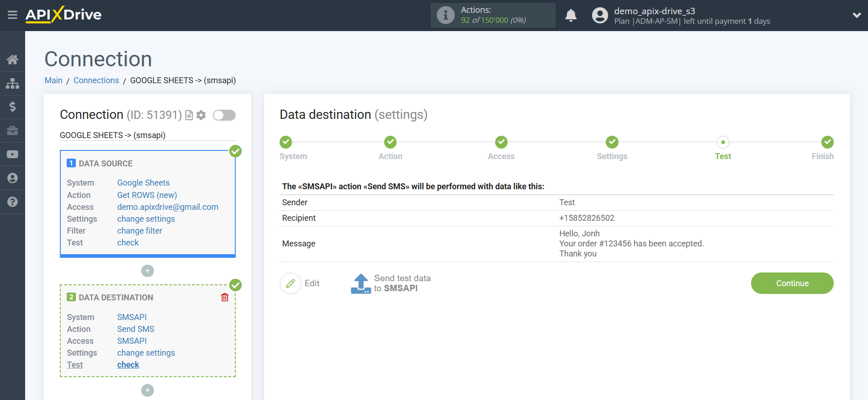Screen dimensions: 868x400
Task: Click the DATA SOURCE heading
Action: [106, 164]
